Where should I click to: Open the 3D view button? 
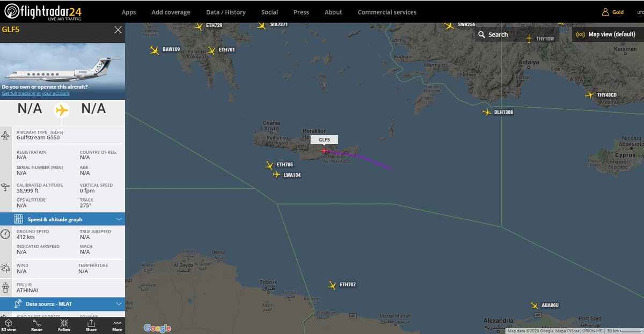coord(9,325)
